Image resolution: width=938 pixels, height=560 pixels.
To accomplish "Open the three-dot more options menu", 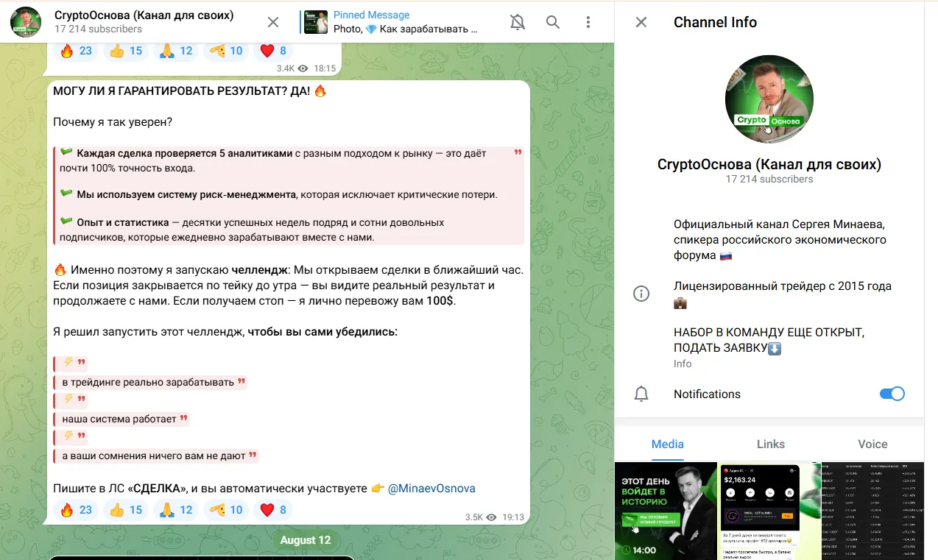I will (x=588, y=22).
